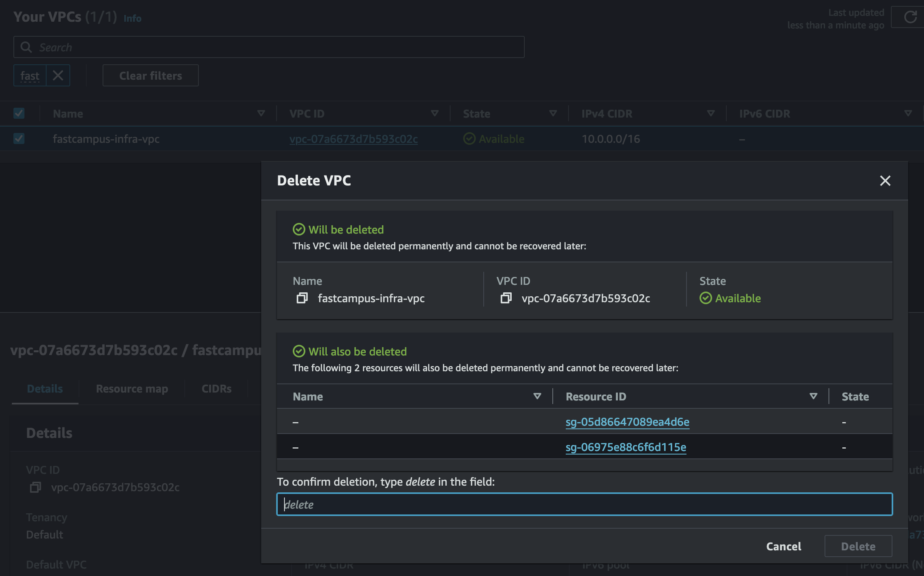Click the close X icon on Delete VPC dialog

click(885, 181)
